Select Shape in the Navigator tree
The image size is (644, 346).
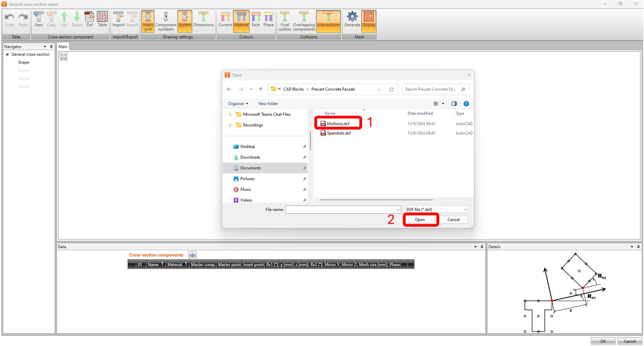(x=24, y=62)
